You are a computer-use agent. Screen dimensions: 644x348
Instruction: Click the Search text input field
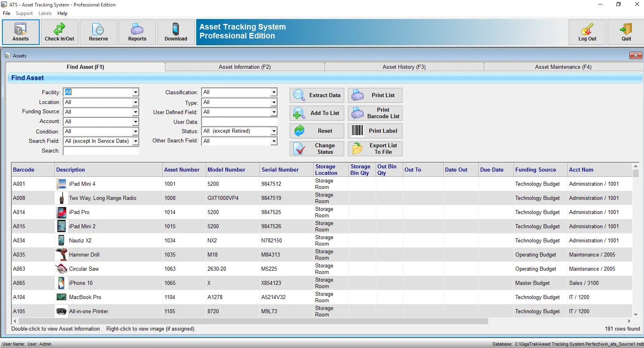tap(101, 151)
